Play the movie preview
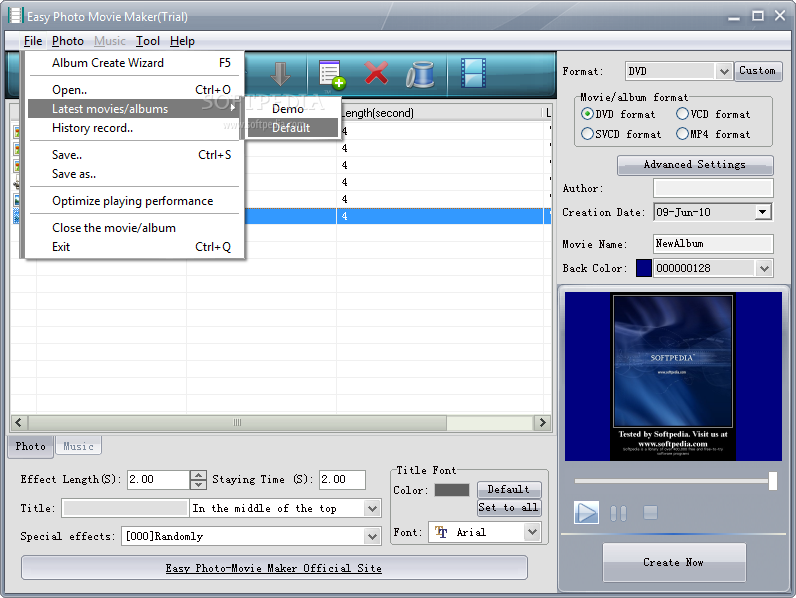 point(586,512)
